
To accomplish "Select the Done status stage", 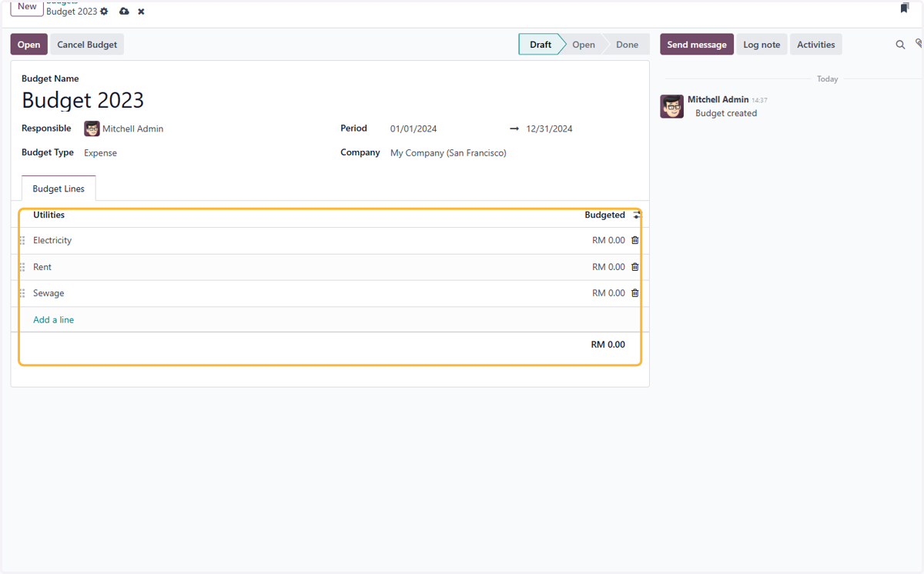I will point(627,45).
